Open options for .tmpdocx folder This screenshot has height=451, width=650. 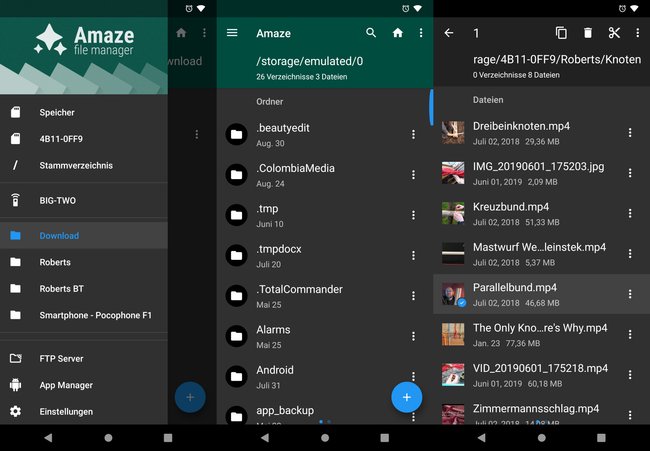coord(413,255)
